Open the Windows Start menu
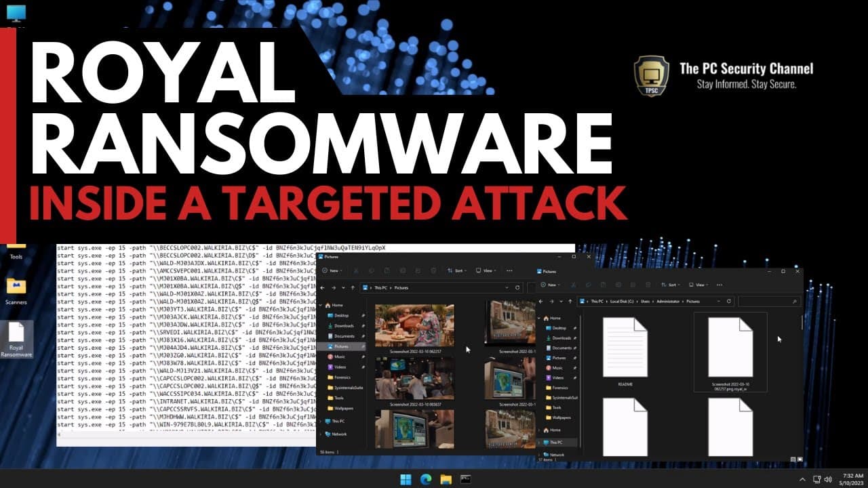This screenshot has height=488, width=868. 406,479
